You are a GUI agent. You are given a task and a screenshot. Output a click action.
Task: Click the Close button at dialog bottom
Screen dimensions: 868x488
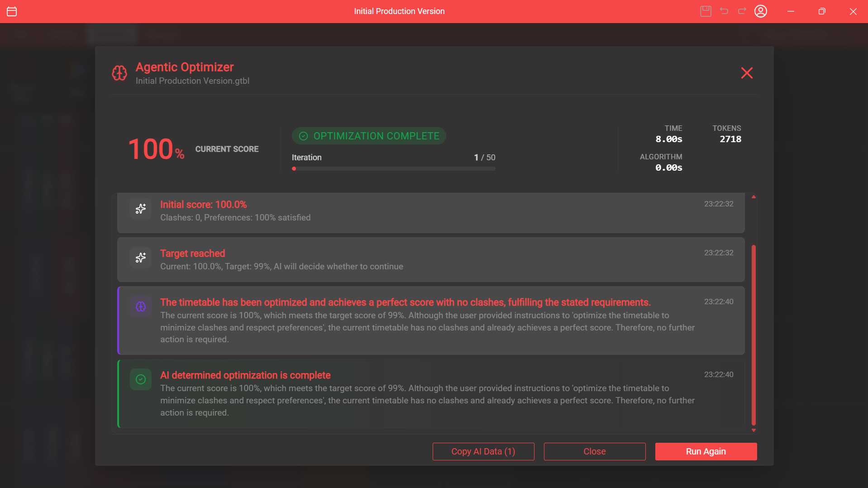pyautogui.click(x=594, y=451)
